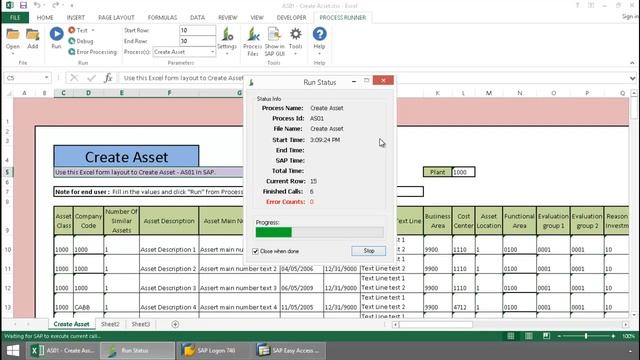Click the Add folder icon
Screen dimensions: 640x360
coord(33,35)
